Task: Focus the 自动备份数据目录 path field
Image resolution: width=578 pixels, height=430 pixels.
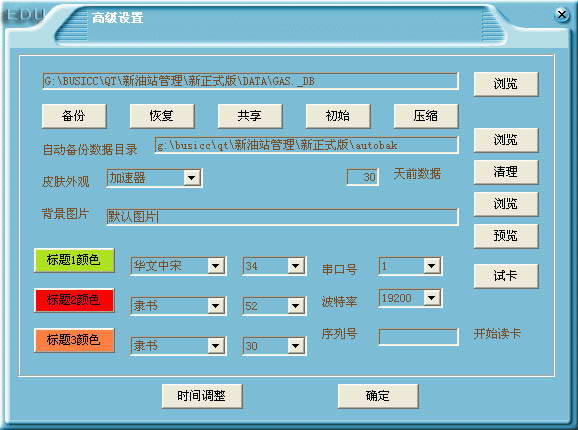Action: [307, 145]
